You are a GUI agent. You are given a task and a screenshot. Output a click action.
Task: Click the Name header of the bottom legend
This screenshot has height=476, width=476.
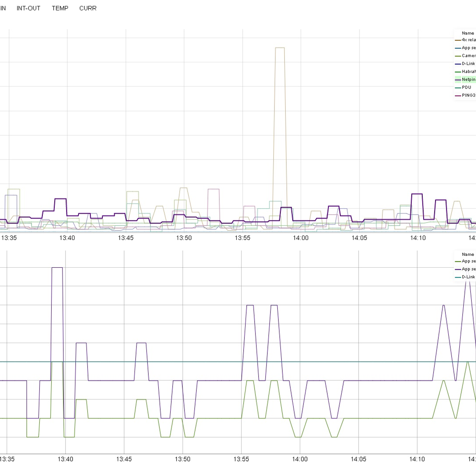[x=468, y=255]
